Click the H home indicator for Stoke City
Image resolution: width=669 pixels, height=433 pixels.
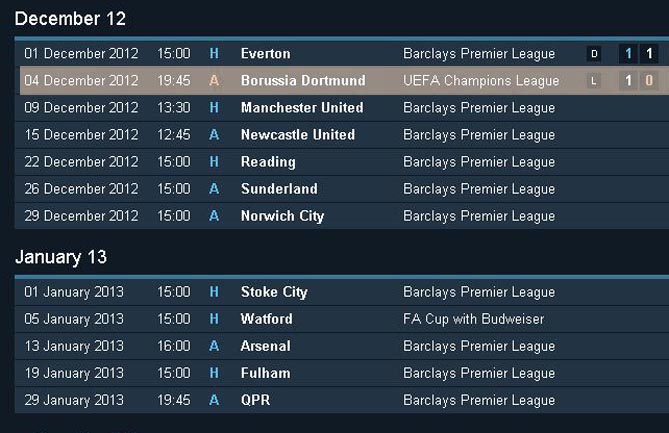[x=214, y=292]
